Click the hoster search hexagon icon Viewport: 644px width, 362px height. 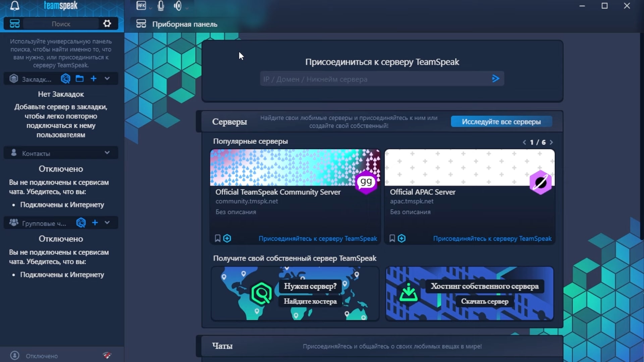pyautogui.click(x=261, y=294)
